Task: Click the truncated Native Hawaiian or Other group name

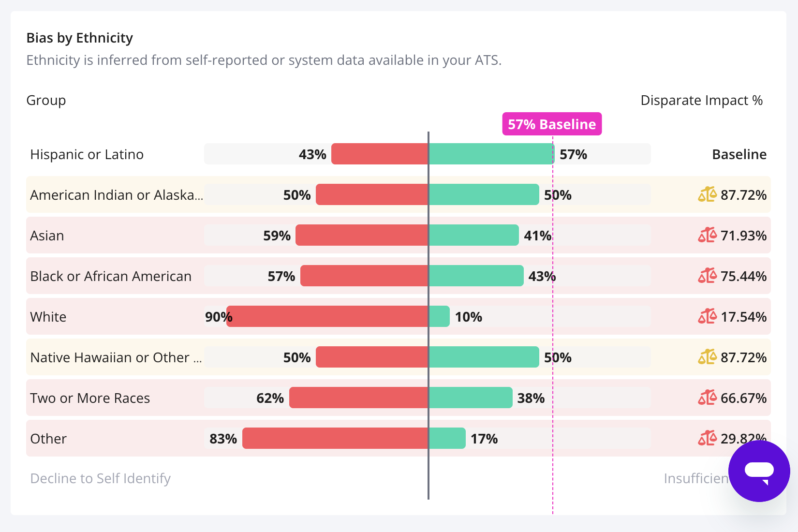Action: pyautogui.click(x=116, y=357)
